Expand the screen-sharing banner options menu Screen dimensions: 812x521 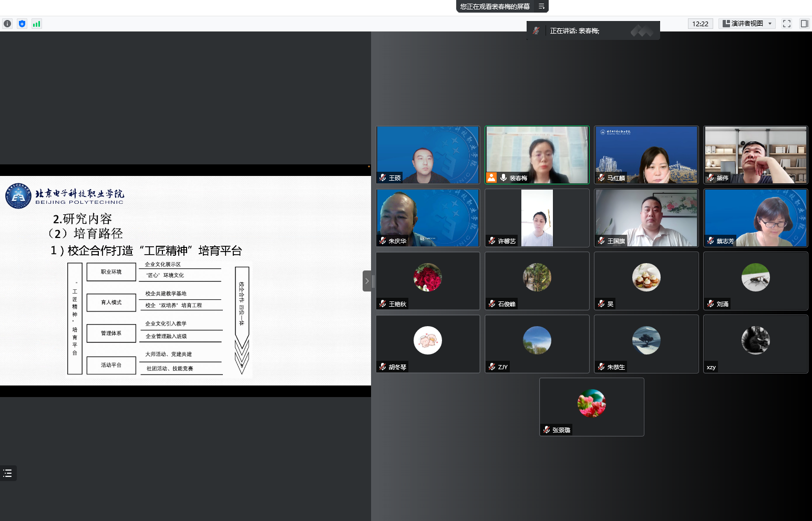click(x=541, y=7)
